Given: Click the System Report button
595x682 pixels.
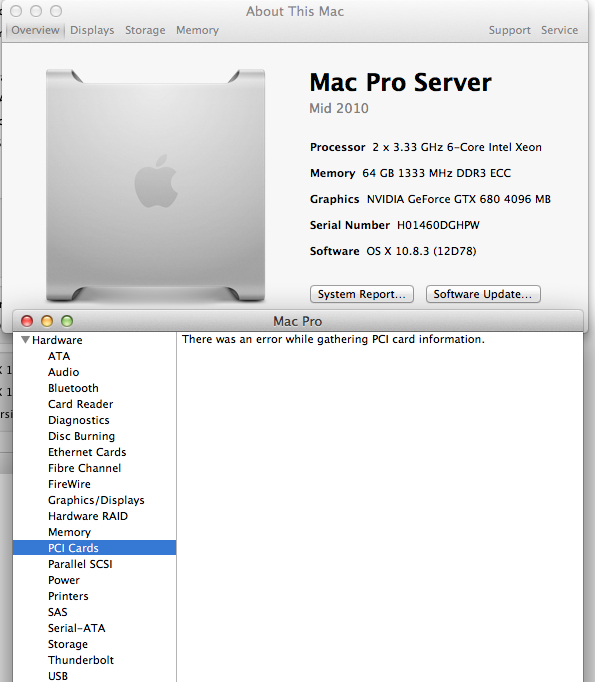Looking at the screenshot, I should click(x=362, y=294).
